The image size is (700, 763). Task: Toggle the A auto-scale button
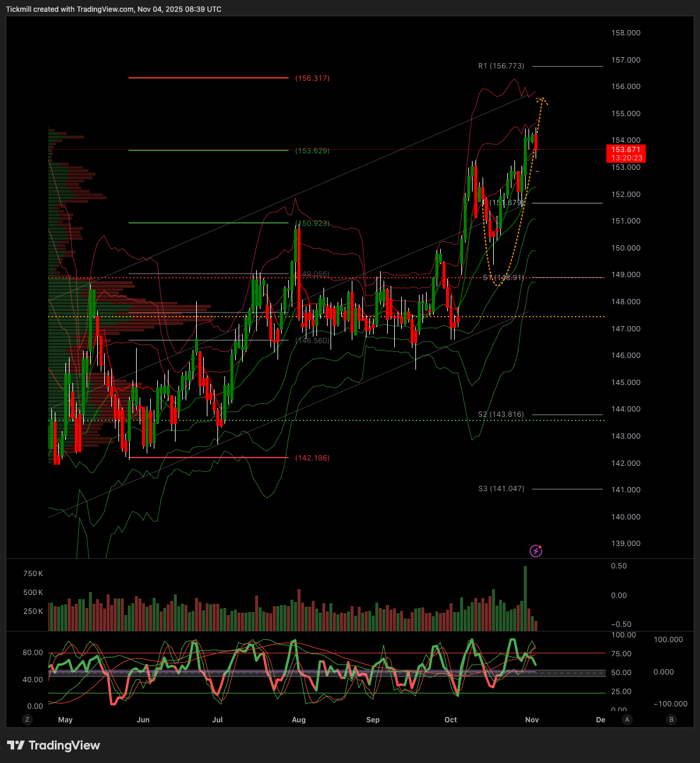[x=628, y=719]
